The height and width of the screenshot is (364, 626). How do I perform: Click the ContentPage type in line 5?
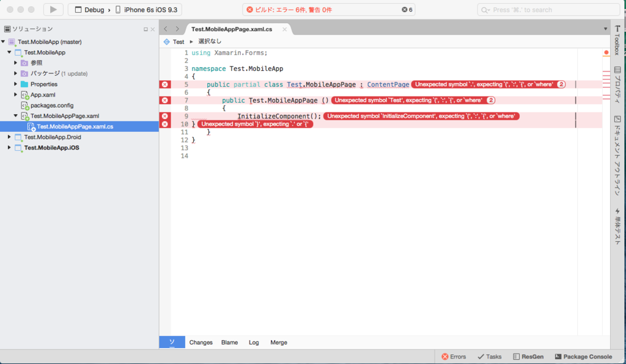click(x=388, y=84)
